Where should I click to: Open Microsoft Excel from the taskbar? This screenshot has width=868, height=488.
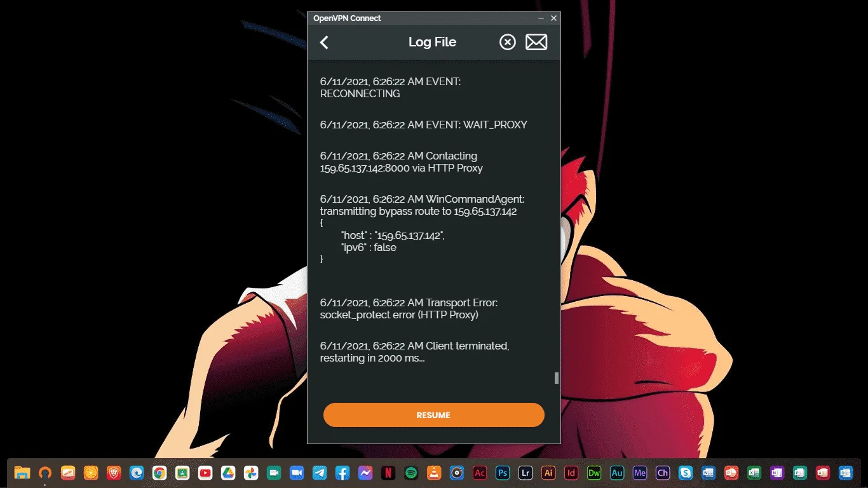pyautogui.click(x=754, y=473)
